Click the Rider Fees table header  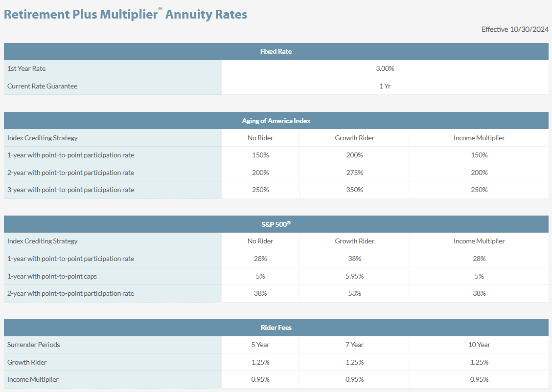276,327
